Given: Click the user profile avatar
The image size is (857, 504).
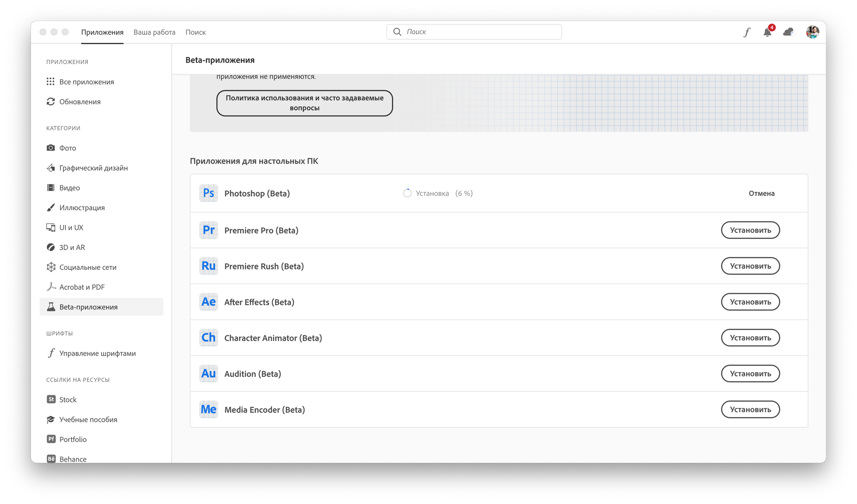Looking at the screenshot, I should tap(812, 32).
